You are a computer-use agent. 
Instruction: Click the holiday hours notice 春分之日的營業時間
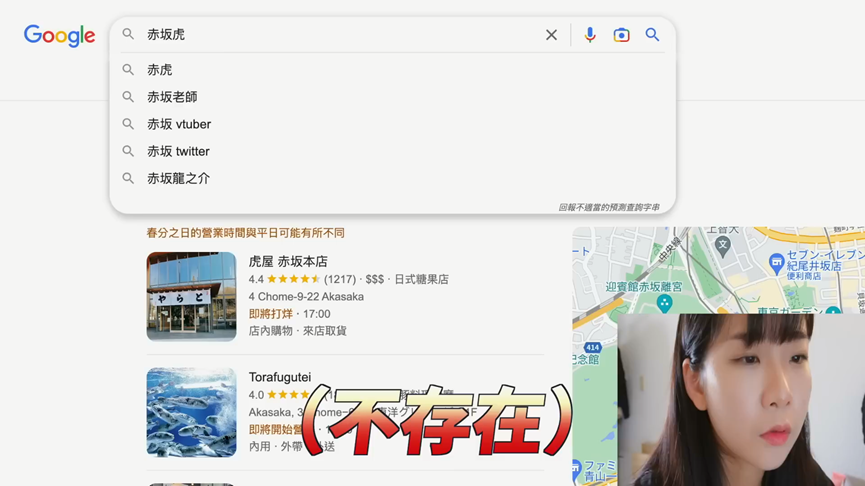(x=245, y=233)
